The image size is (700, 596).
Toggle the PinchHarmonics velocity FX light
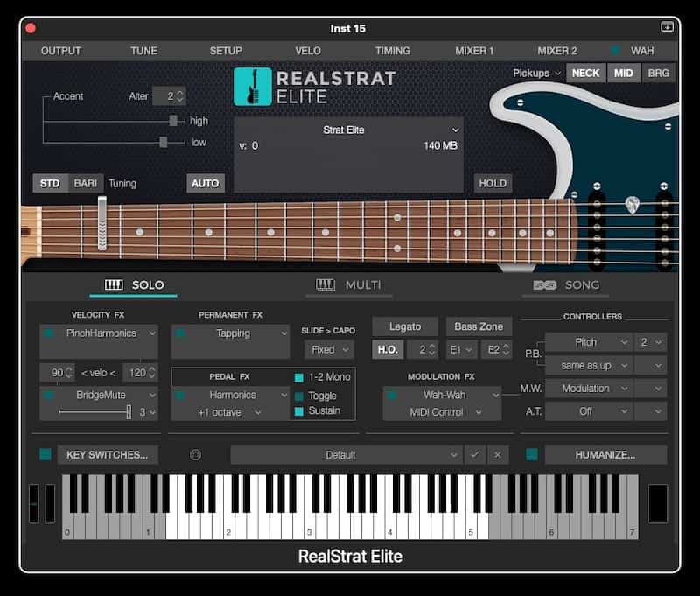(49, 333)
